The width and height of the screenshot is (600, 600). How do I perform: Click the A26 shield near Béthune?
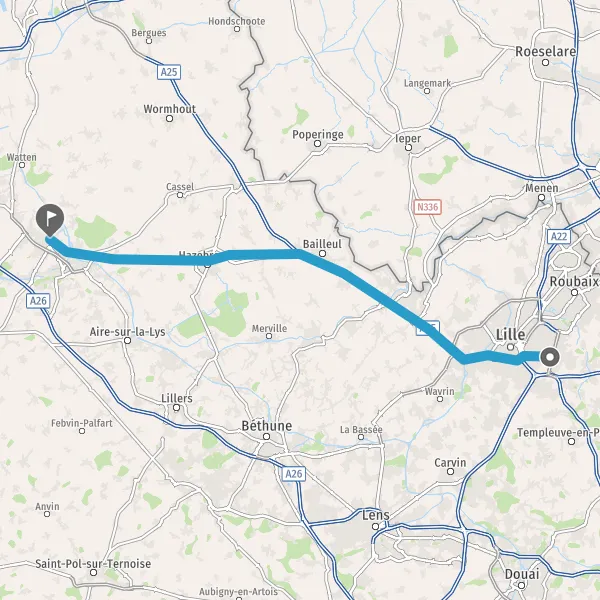(x=294, y=474)
